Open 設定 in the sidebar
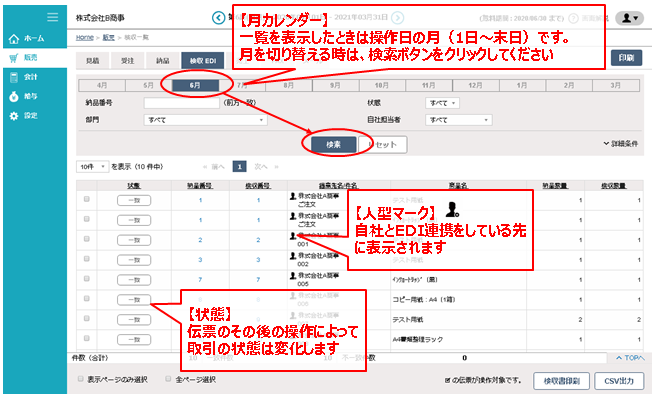653x394 pixels. point(24,116)
